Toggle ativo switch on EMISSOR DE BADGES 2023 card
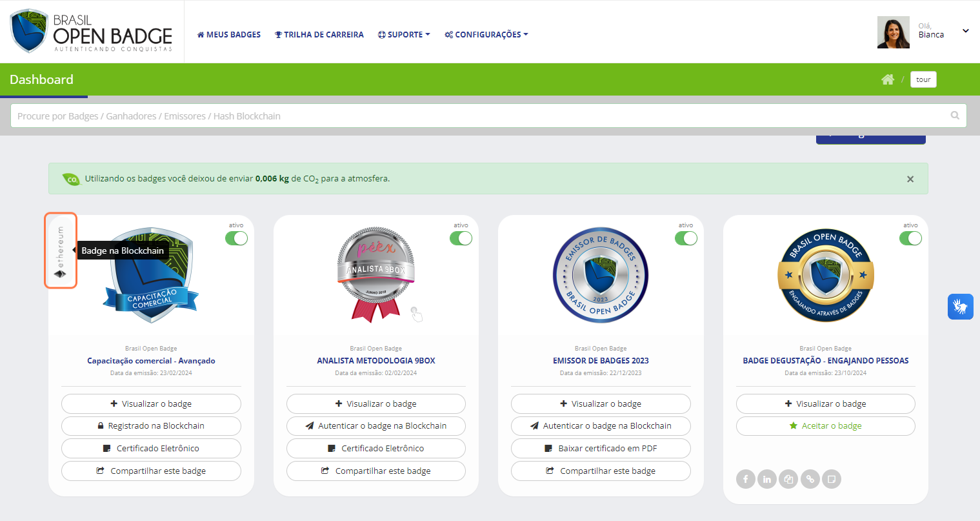 [686, 238]
